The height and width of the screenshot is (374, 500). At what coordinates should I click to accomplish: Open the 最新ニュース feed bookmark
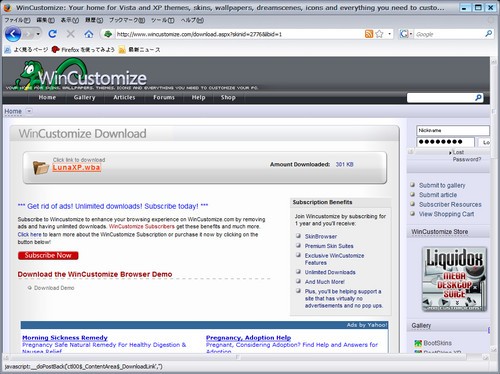139,50
